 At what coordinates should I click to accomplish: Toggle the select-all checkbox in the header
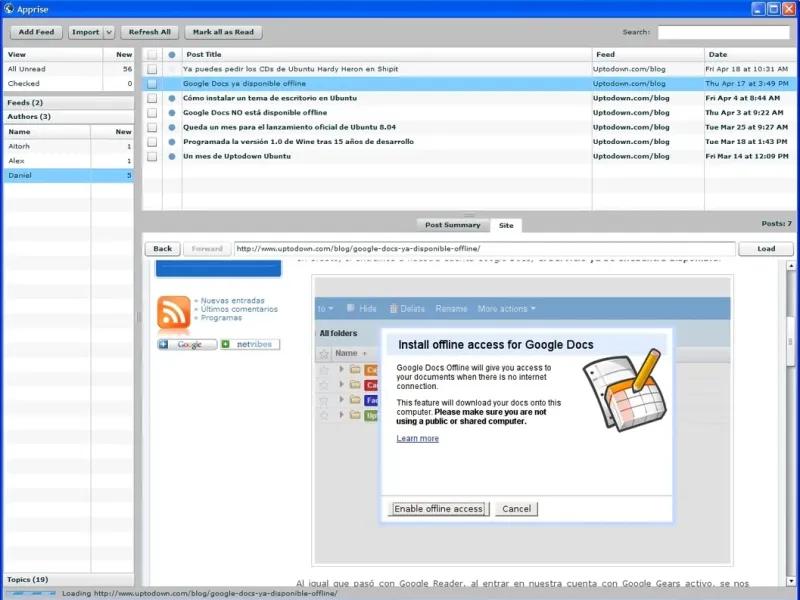coord(152,55)
